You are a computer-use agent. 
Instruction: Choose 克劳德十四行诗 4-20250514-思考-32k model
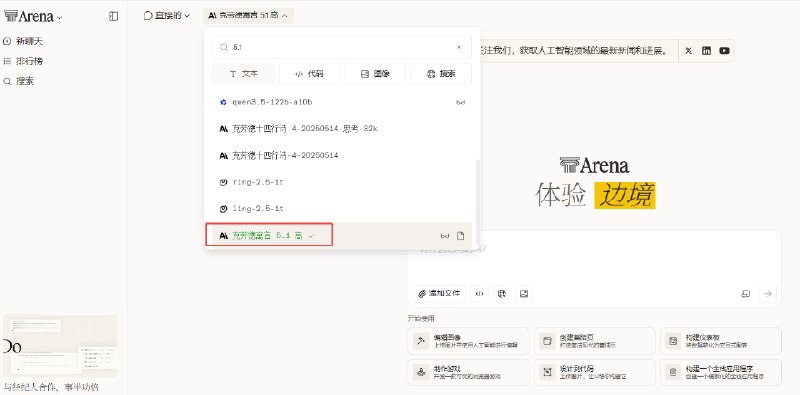point(342,129)
